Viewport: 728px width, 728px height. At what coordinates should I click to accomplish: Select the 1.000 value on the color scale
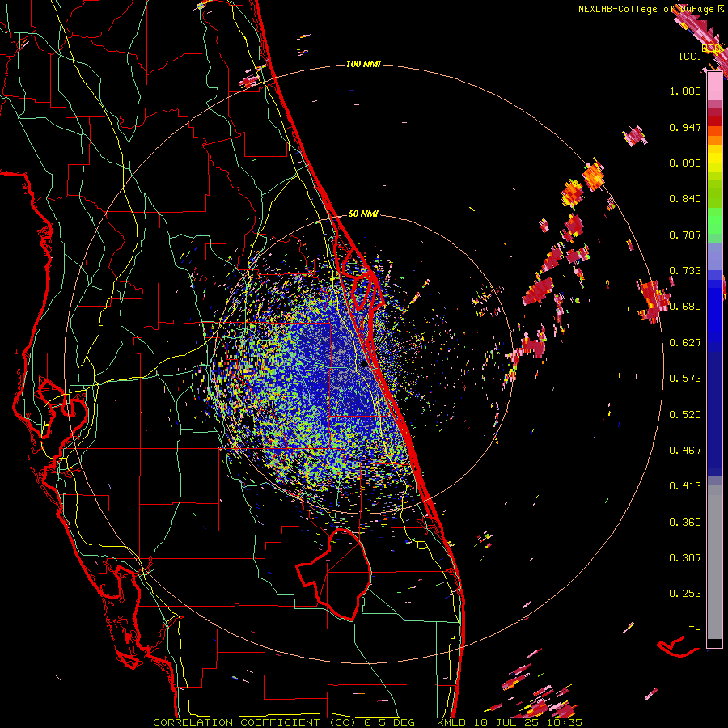(x=685, y=91)
